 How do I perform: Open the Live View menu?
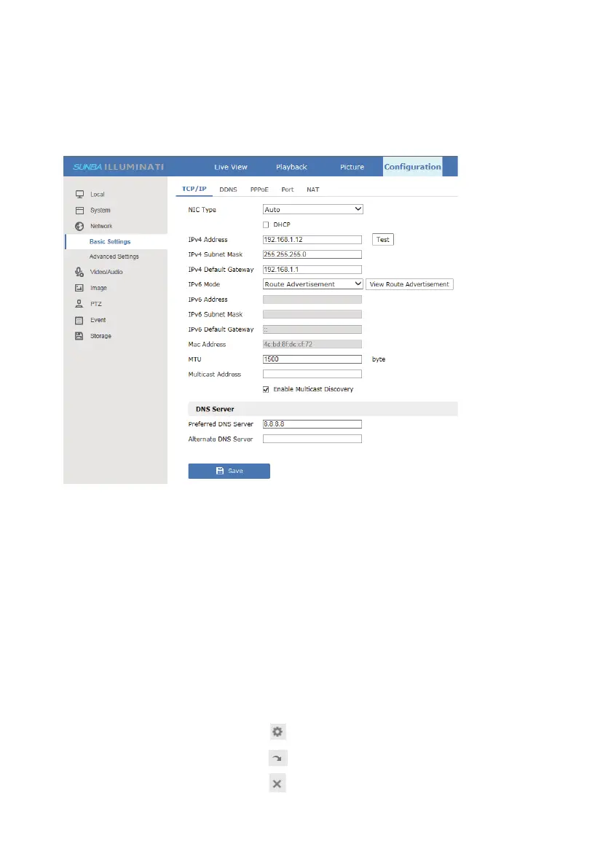(230, 167)
